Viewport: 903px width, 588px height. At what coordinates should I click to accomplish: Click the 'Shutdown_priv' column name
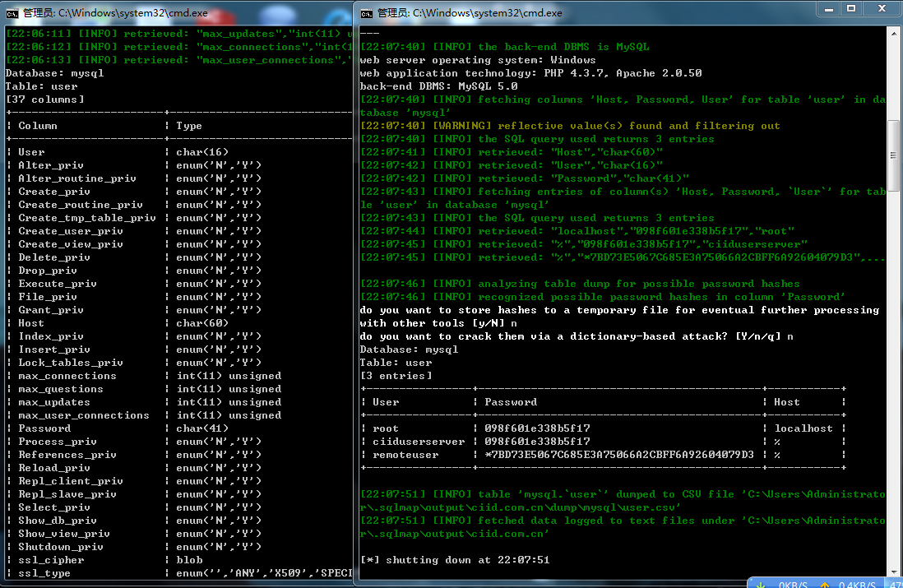click(x=61, y=547)
